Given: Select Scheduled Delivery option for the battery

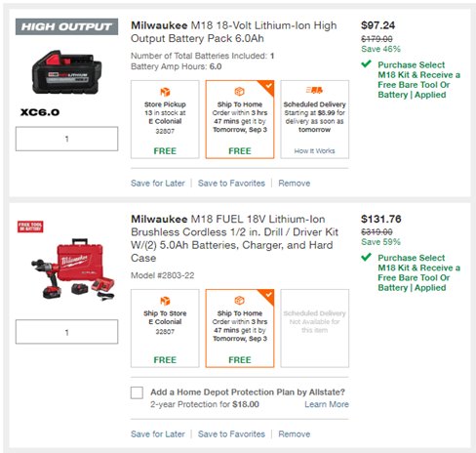Looking at the screenshot, I should [x=315, y=119].
